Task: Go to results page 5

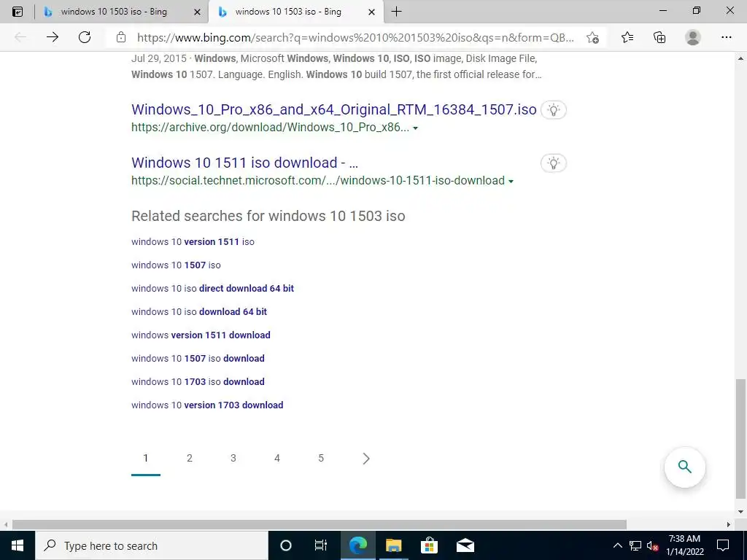Action: coord(321,458)
